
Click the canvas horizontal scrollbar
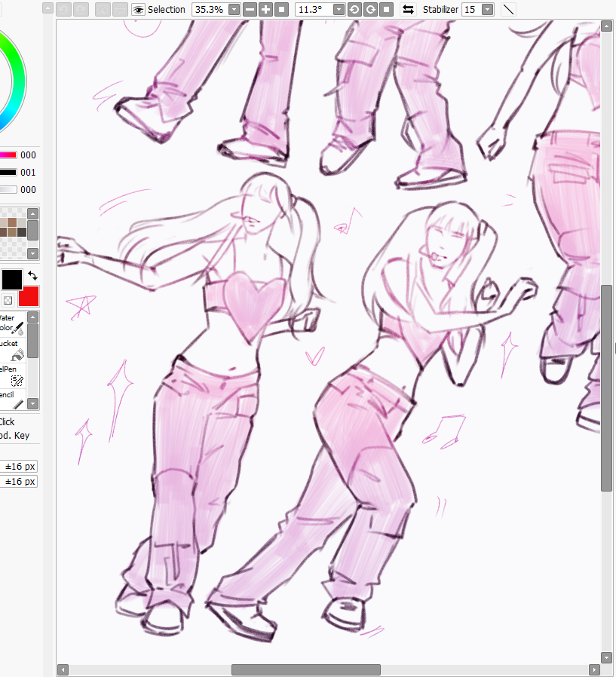[x=305, y=669]
